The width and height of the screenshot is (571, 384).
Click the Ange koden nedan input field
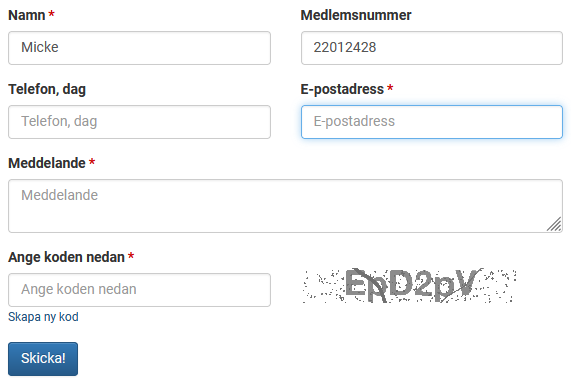click(139, 290)
